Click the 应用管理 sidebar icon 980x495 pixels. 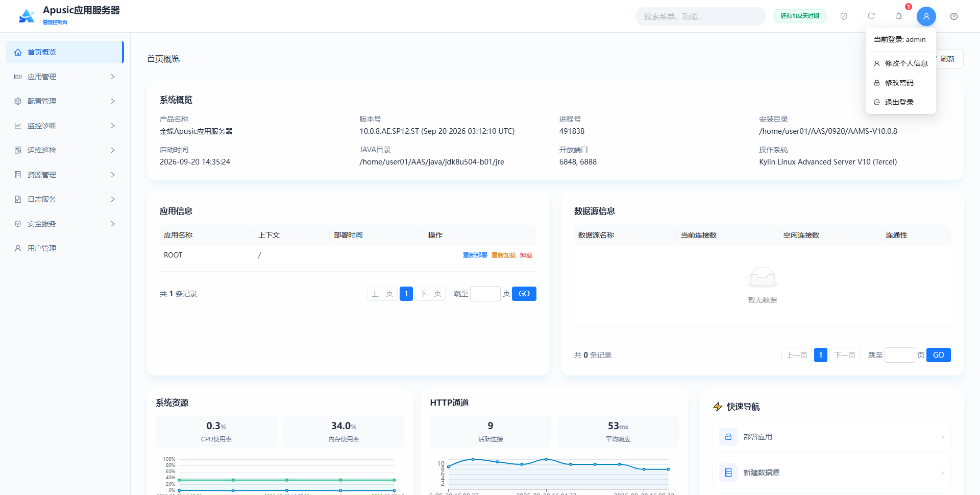pyautogui.click(x=18, y=77)
